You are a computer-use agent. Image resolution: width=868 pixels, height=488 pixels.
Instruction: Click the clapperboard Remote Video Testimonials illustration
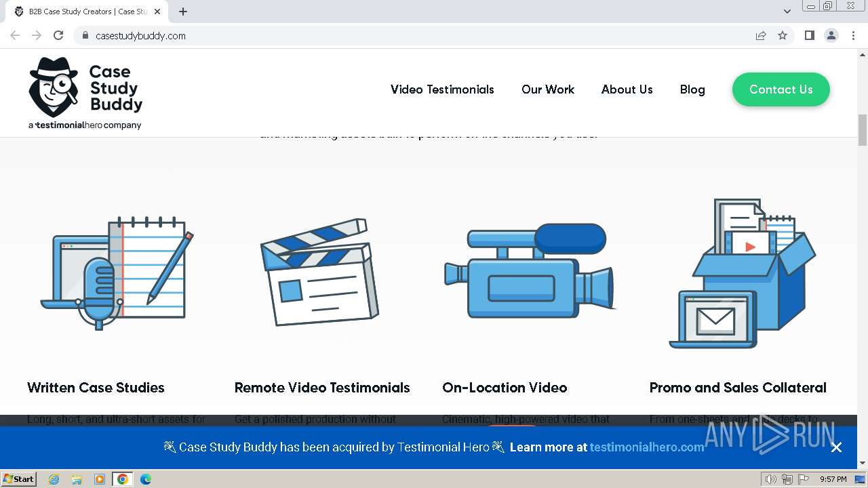319,272
